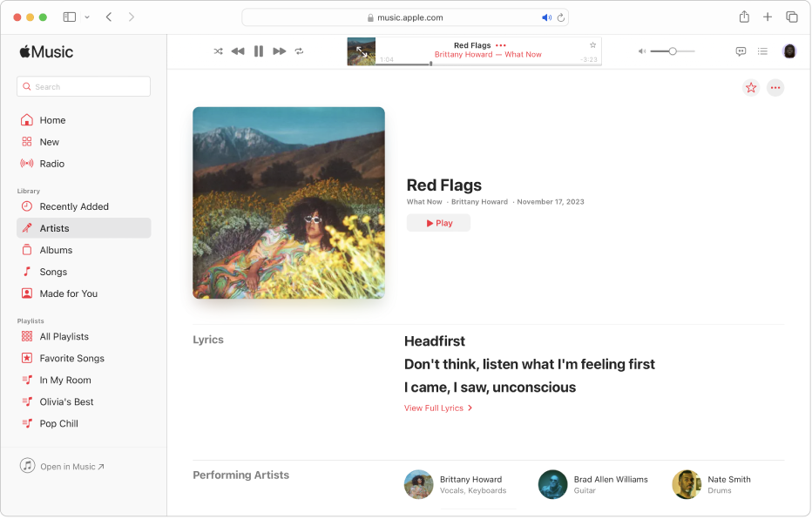Open the Safari Share button
Viewport: 812px width, 519px height.
[744, 17]
